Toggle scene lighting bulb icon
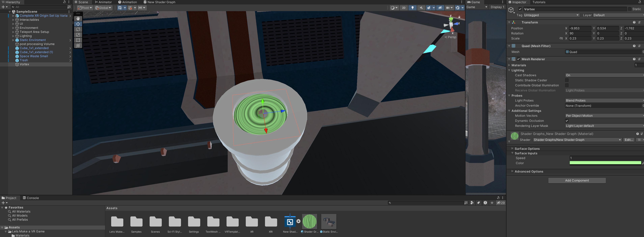 tap(413, 8)
